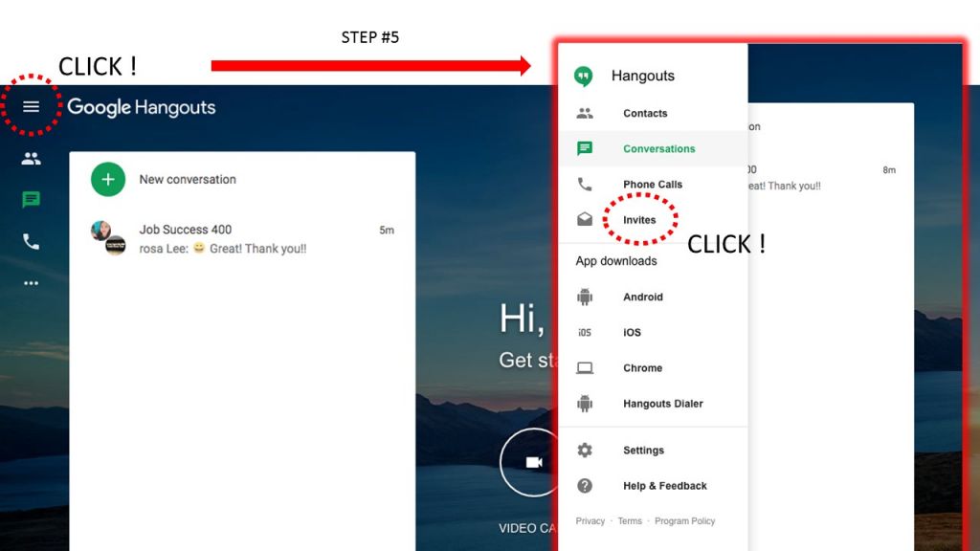This screenshot has width=980, height=551.
Task: Open the Terms link
Action: [630, 521]
